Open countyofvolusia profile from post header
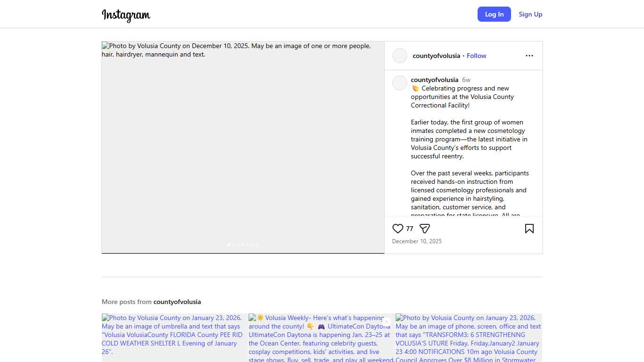 pos(436,56)
